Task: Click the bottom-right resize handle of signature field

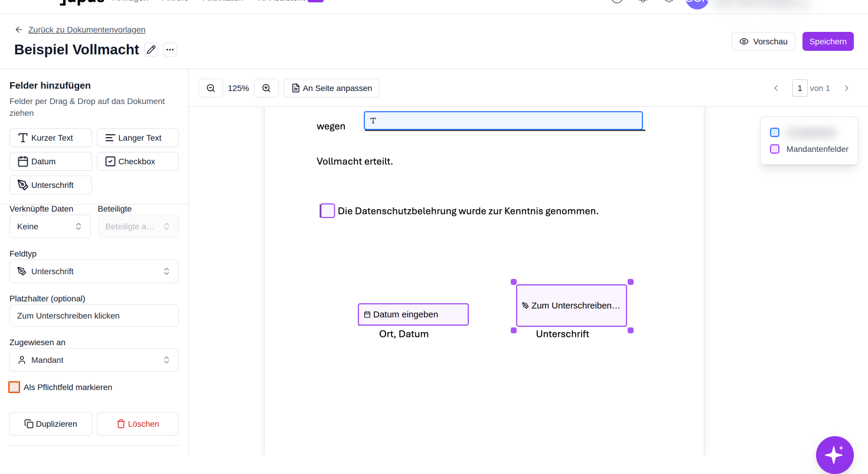Action: 631,330
